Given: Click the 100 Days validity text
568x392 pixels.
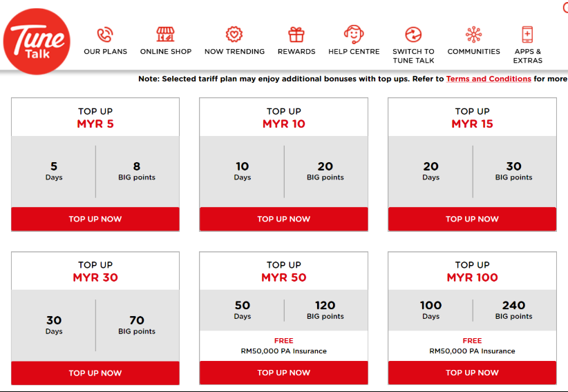Looking at the screenshot, I should pyautogui.click(x=430, y=310).
